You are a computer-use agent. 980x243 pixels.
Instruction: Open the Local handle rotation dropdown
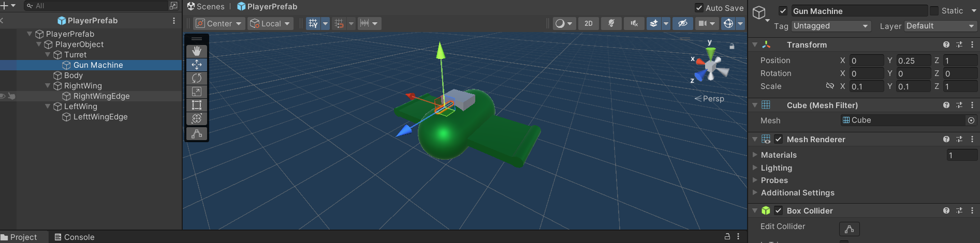pos(270,23)
